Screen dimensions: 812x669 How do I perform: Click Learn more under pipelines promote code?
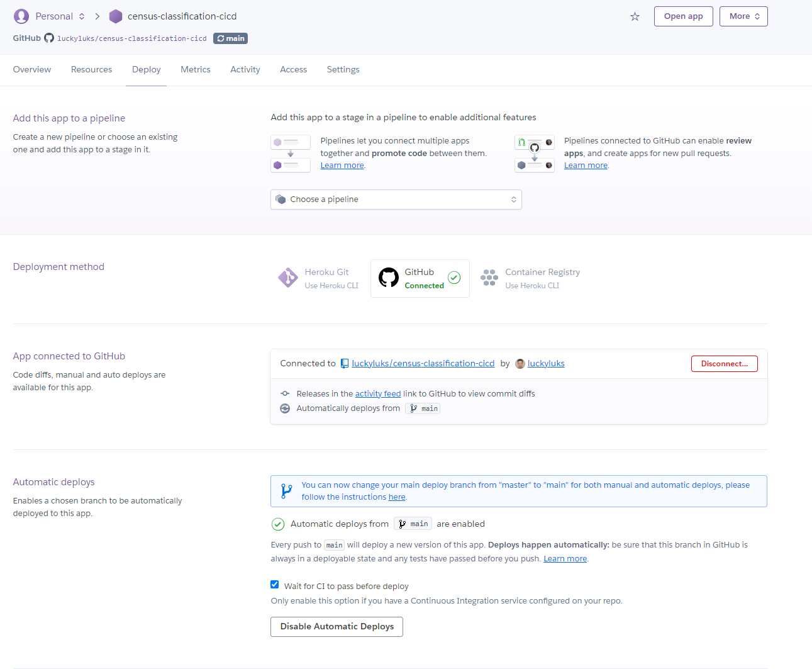point(342,166)
